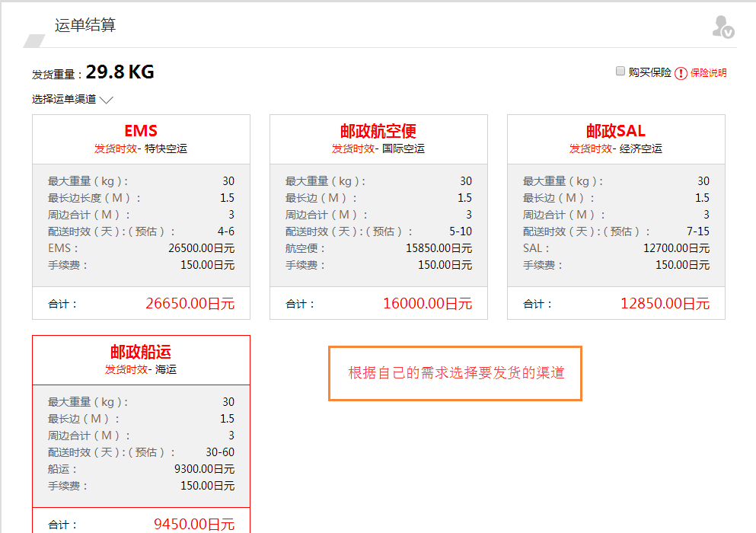Screen dimensions: 756x533
Task: Click the 运单结算 page heading
Action: tap(85, 25)
